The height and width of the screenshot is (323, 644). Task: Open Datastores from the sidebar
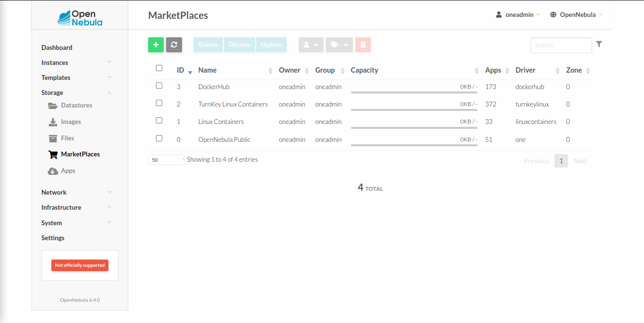(x=70, y=106)
